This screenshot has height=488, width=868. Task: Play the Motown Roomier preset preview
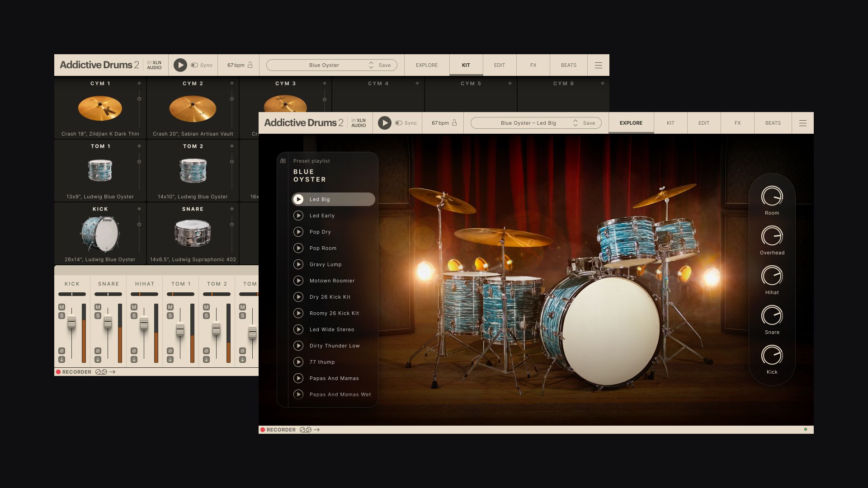[x=298, y=281]
